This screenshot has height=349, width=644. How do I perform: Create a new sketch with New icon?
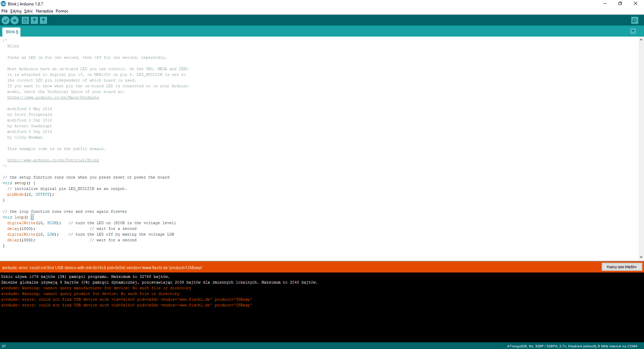click(25, 20)
